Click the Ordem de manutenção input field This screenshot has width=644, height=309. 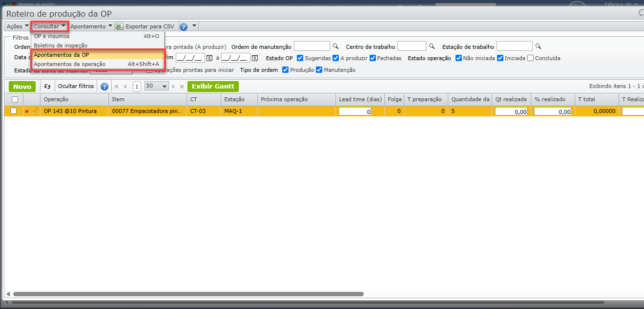[312, 46]
